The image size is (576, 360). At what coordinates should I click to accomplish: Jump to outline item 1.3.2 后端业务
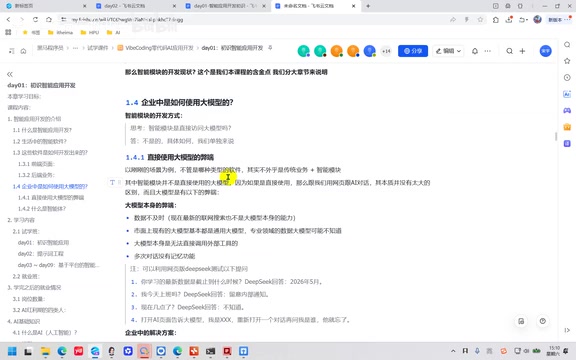tap(36, 175)
